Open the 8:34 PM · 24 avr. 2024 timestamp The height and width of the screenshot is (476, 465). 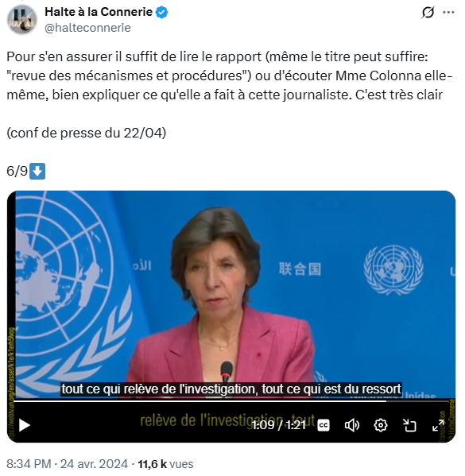67,464
